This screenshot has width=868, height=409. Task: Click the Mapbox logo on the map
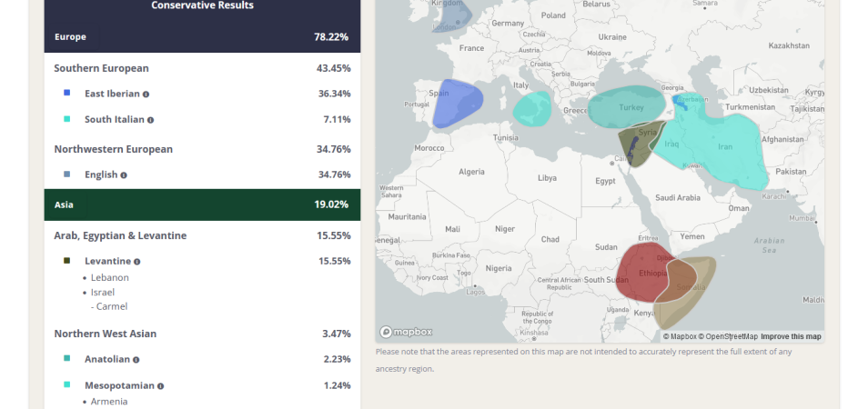point(406,332)
